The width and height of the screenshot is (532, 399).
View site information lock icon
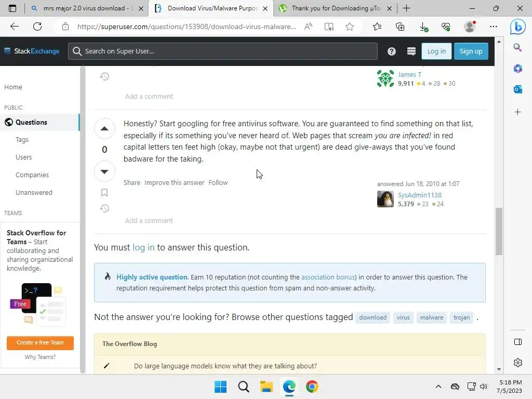click(65, 26)
